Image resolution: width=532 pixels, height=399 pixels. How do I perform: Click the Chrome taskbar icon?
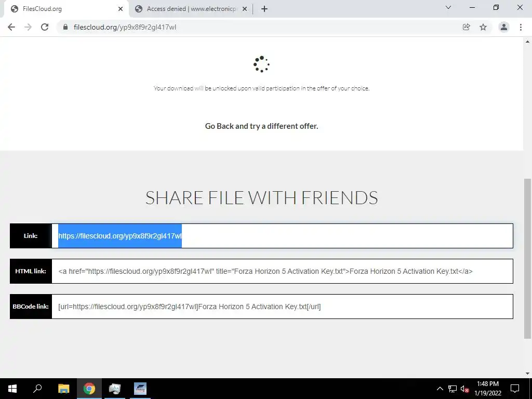pyautogui.click(x=89, y=389)
